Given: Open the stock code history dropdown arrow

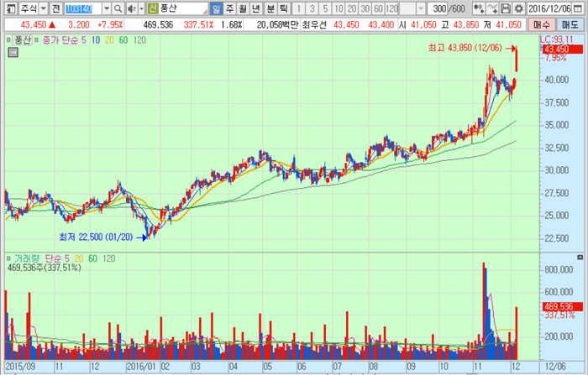Looking at the screenshot, I should [105, 8].
